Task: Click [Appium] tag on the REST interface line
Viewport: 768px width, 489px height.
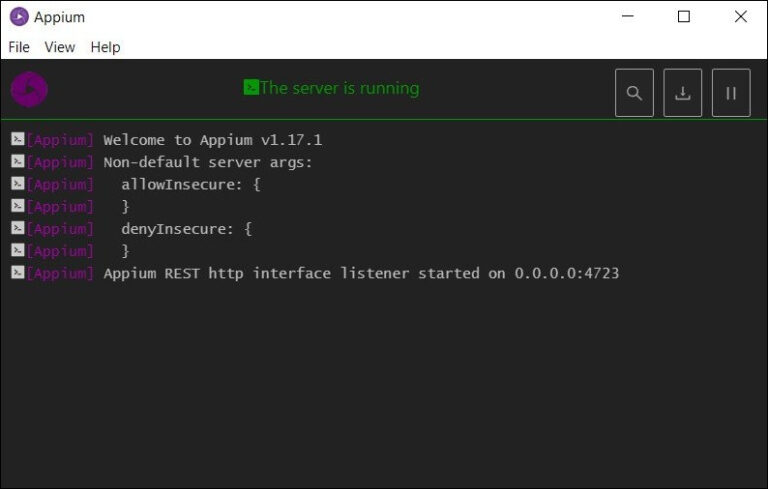Action: [60, 273]
